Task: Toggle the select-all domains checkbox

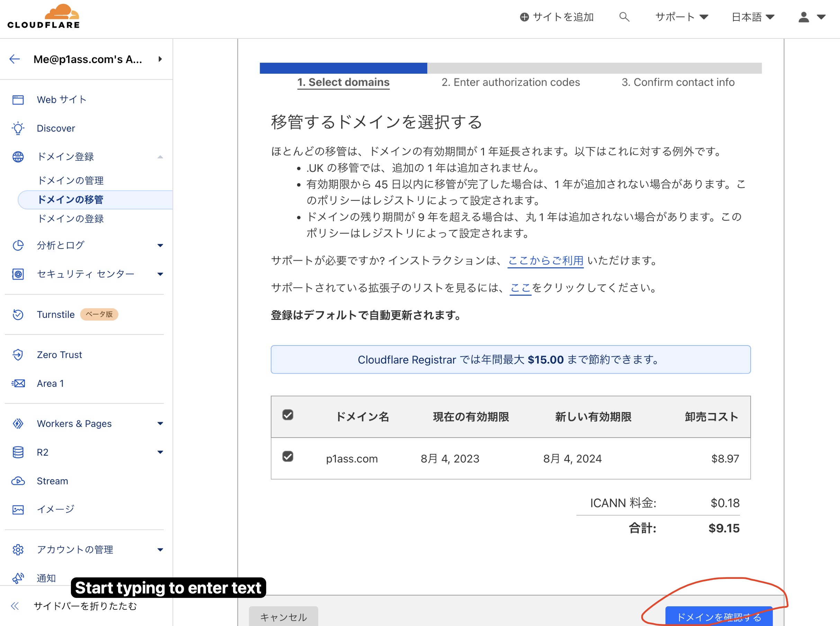Action: (x=288, y=415)
